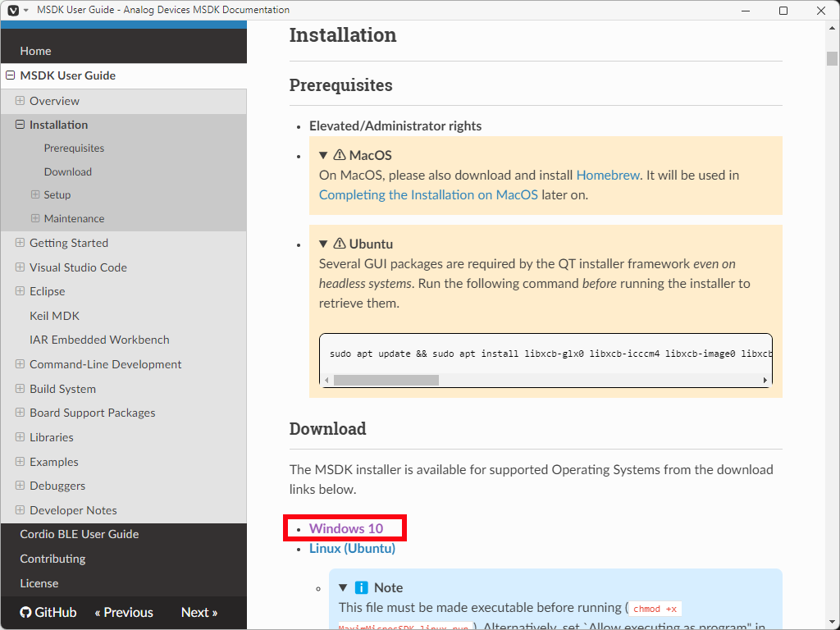Open the Keil MDK page

(54, 316)
